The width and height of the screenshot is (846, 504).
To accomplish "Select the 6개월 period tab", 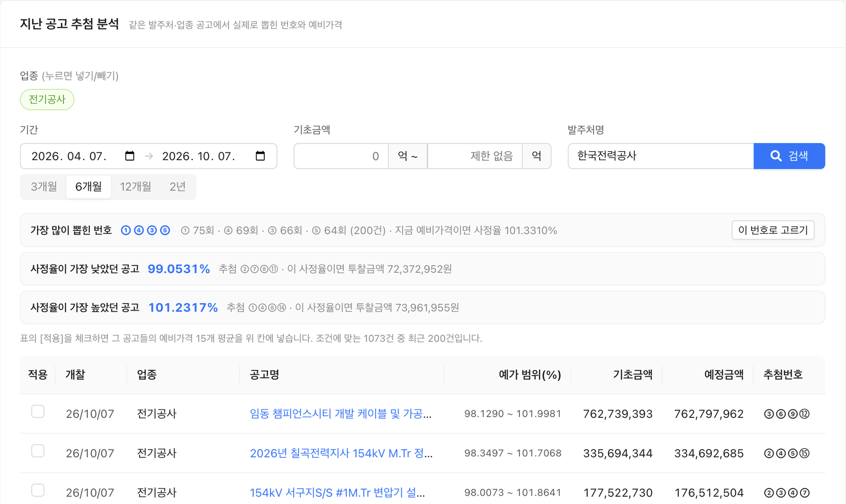I will pos(88,186).
